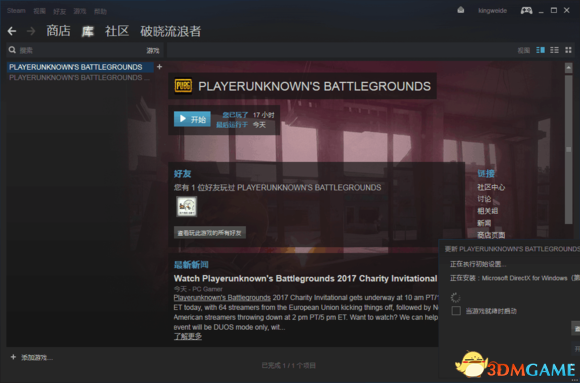Viewport: 580px width, 383px height.
Task: Click 正在执行初始设置... text in update dialog
Action: tap(478, 264)
